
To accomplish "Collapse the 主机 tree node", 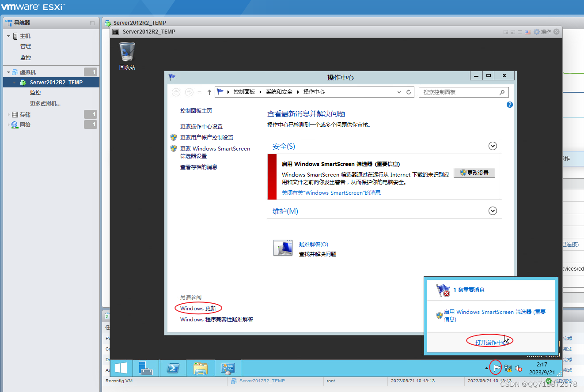I will 8,36.
